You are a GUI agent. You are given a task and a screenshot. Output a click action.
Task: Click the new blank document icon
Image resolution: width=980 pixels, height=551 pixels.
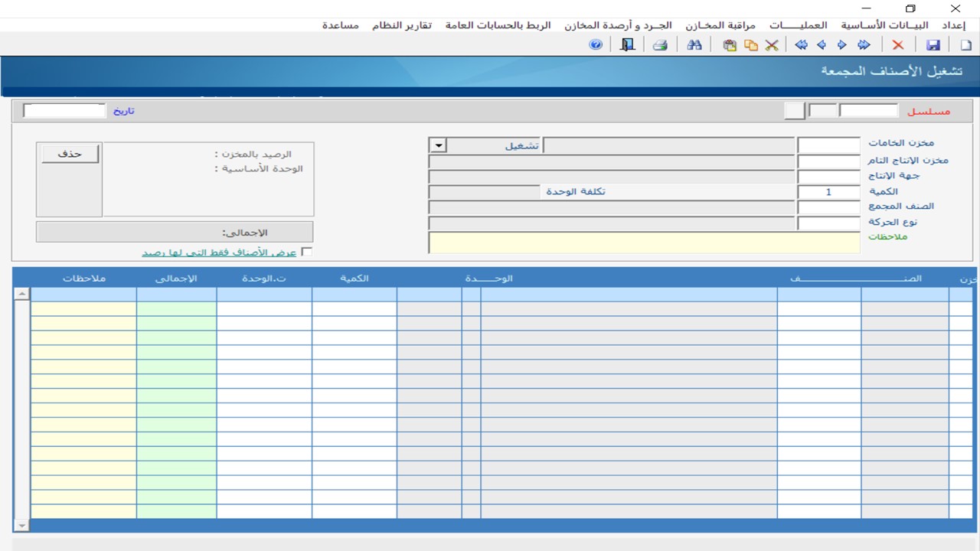(x=965, y=45)
